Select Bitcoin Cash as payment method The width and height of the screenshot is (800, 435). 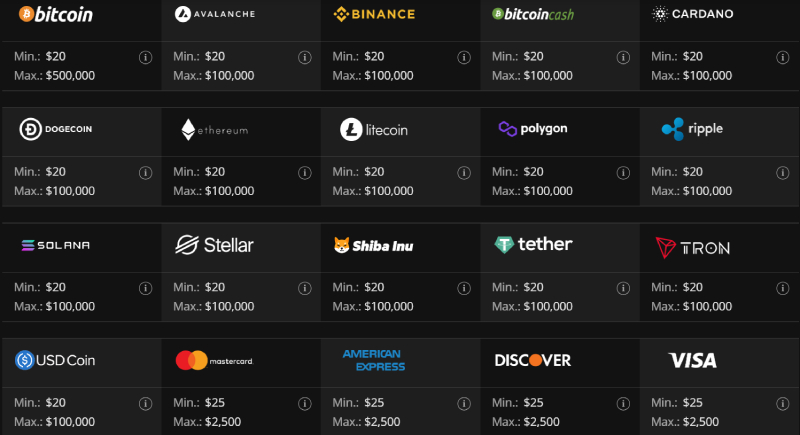tap(533, 14)
